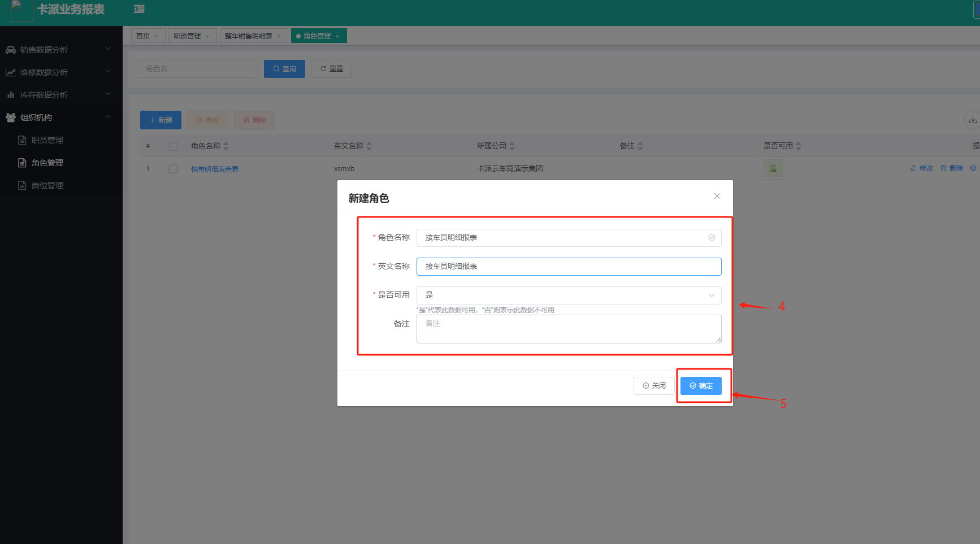
Task: Click the 关闭 button in dialog
Action: [654, 386]
